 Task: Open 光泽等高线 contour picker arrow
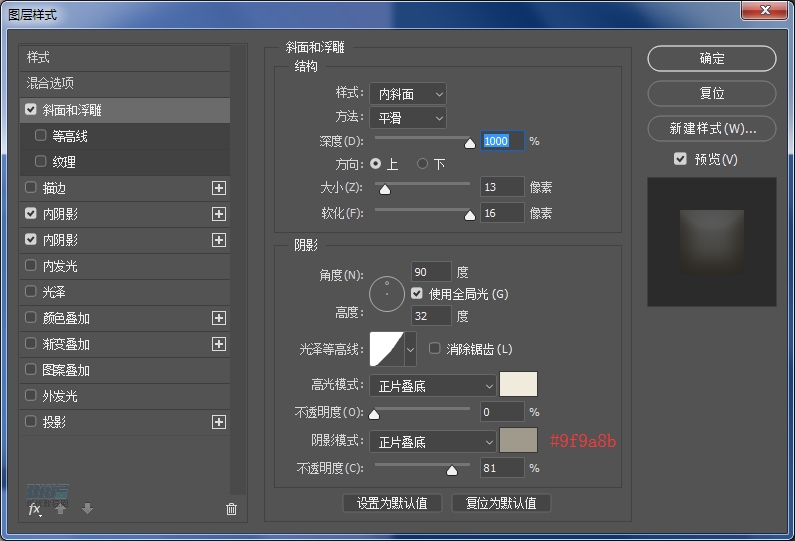[x=410, y=349]
